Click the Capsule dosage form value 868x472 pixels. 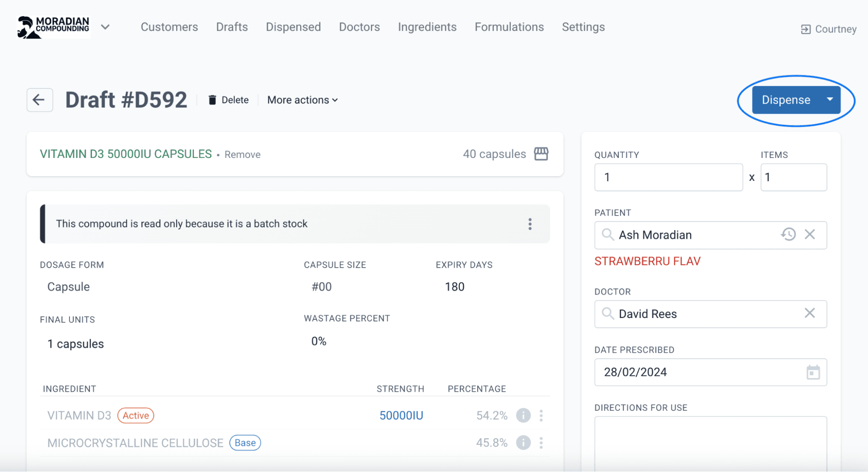click(x=69, y=287)
